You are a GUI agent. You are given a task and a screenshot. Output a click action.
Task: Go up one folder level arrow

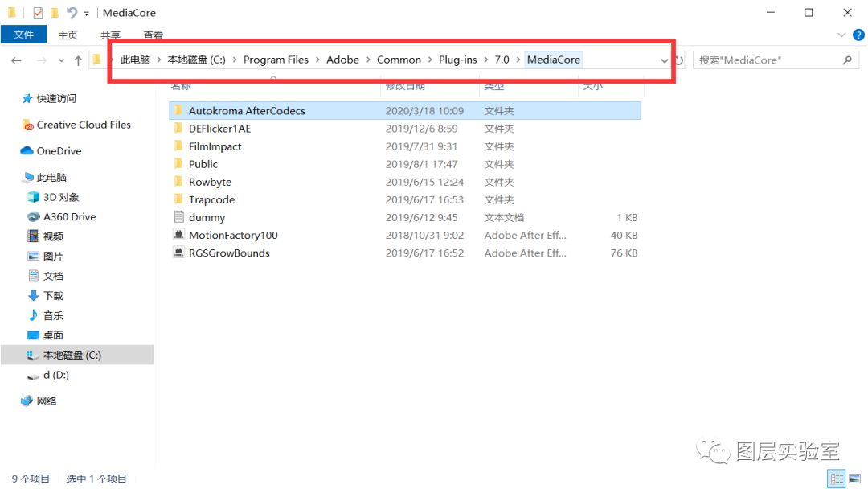78,60
